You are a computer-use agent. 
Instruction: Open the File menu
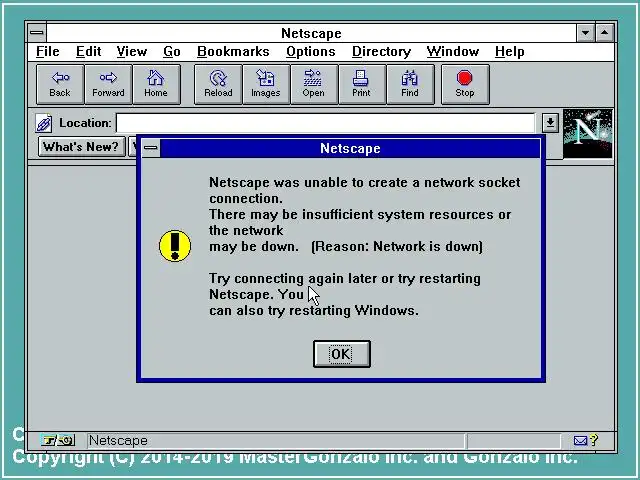pos(48,51)
